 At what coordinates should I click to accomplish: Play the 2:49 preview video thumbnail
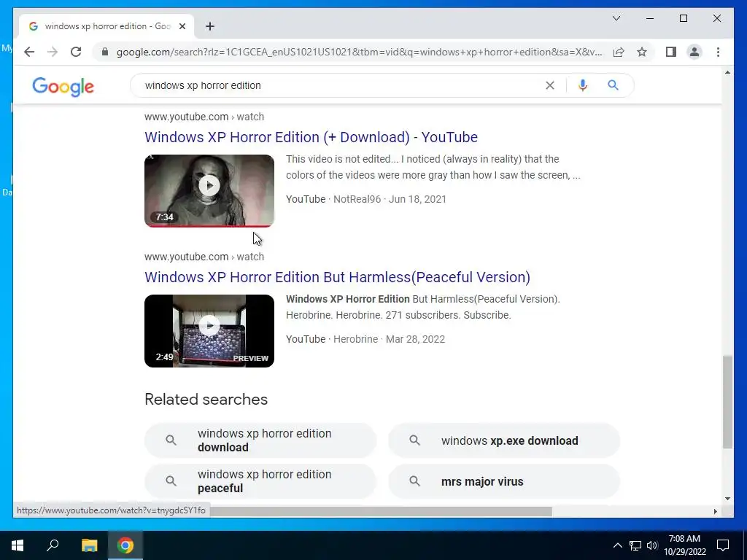(209, 331)
